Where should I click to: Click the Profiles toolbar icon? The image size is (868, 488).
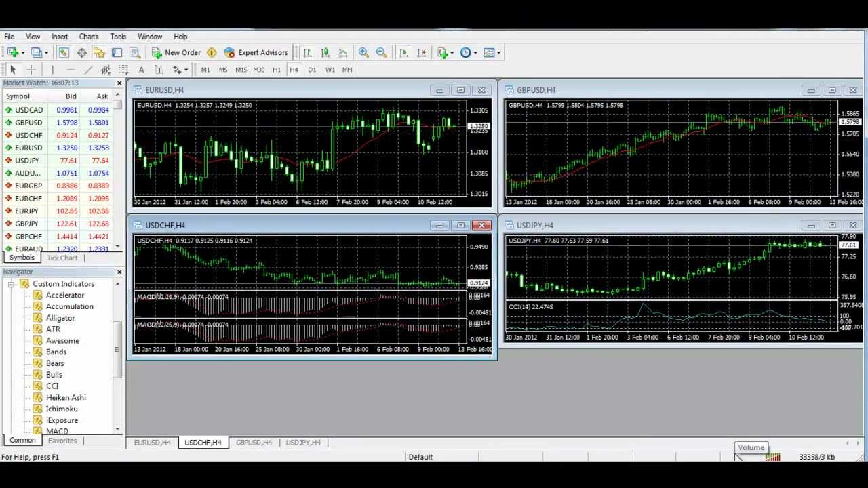click(37, 52)
